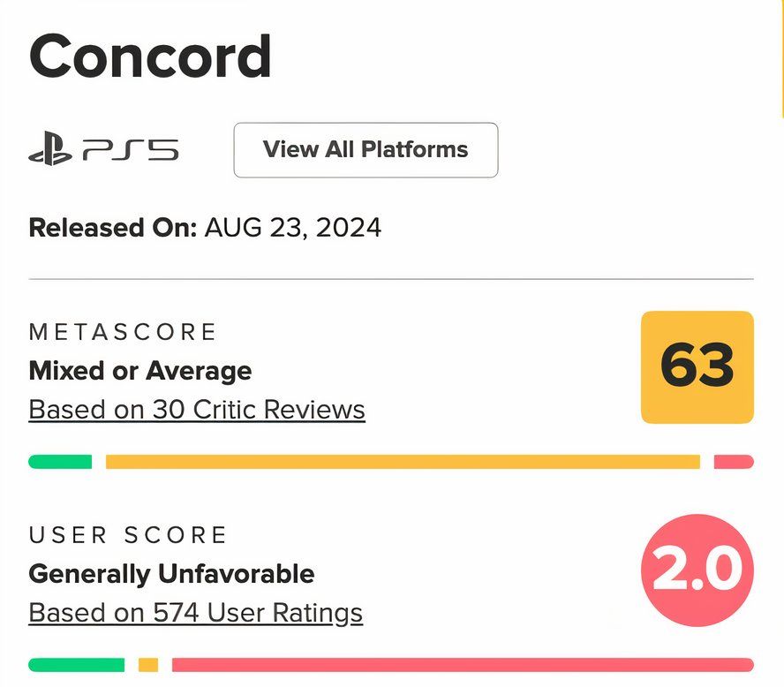Click the PS5 platform wordmark

131,151
